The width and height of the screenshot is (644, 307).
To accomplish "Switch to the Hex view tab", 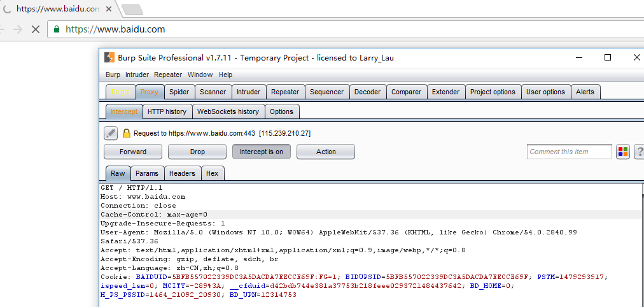I will pyautogui.click(x=213, y=173).
